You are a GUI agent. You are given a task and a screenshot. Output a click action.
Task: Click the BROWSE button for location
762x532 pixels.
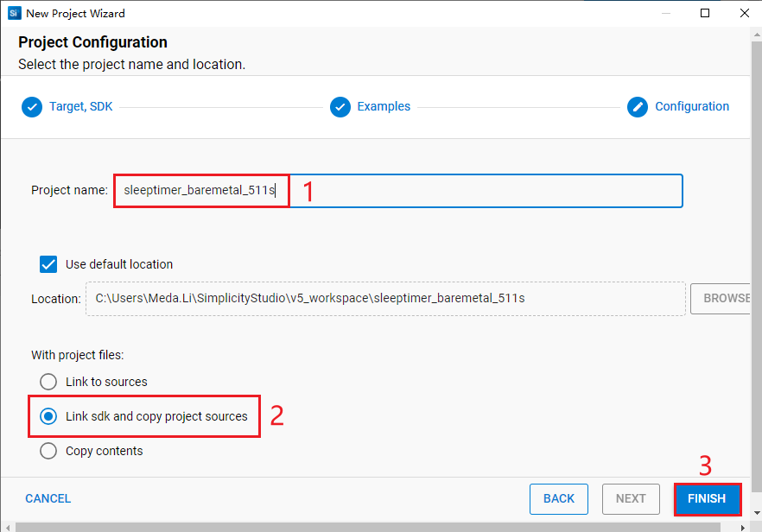[724, 298]
